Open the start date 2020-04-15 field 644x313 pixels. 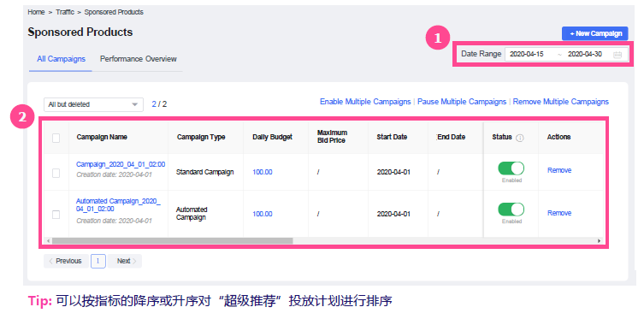coord(527,54)
